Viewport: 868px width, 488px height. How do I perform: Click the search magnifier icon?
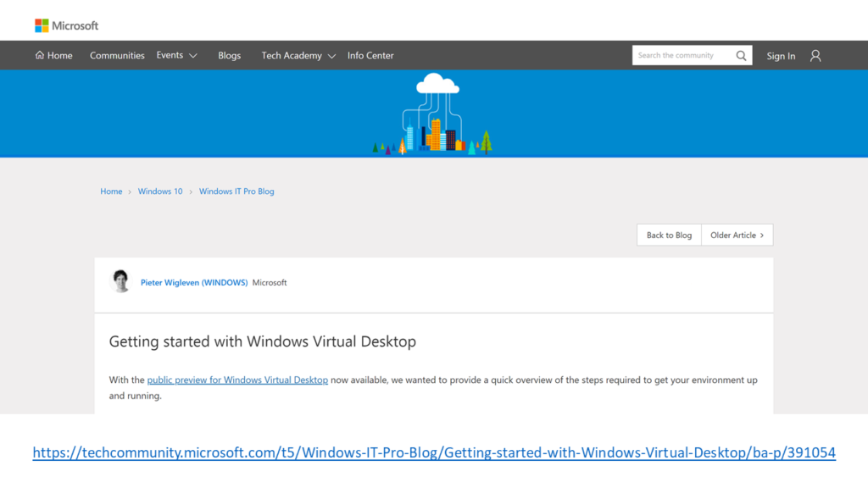(741, 55)
